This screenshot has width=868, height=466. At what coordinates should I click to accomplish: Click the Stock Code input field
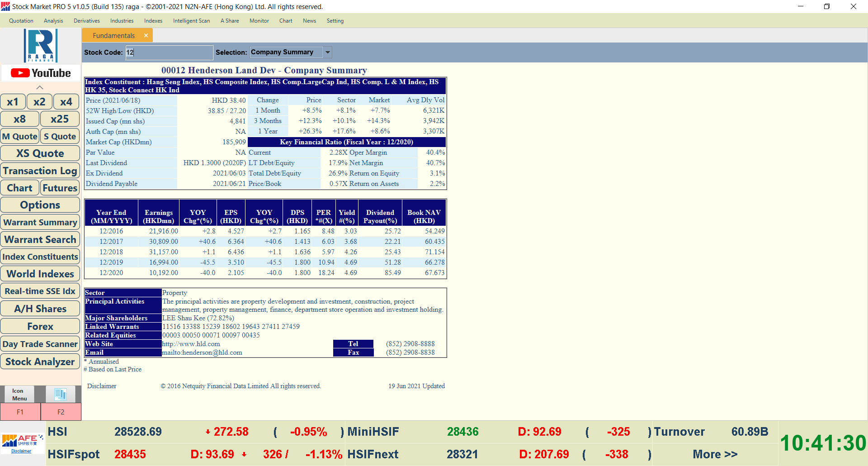169,52
